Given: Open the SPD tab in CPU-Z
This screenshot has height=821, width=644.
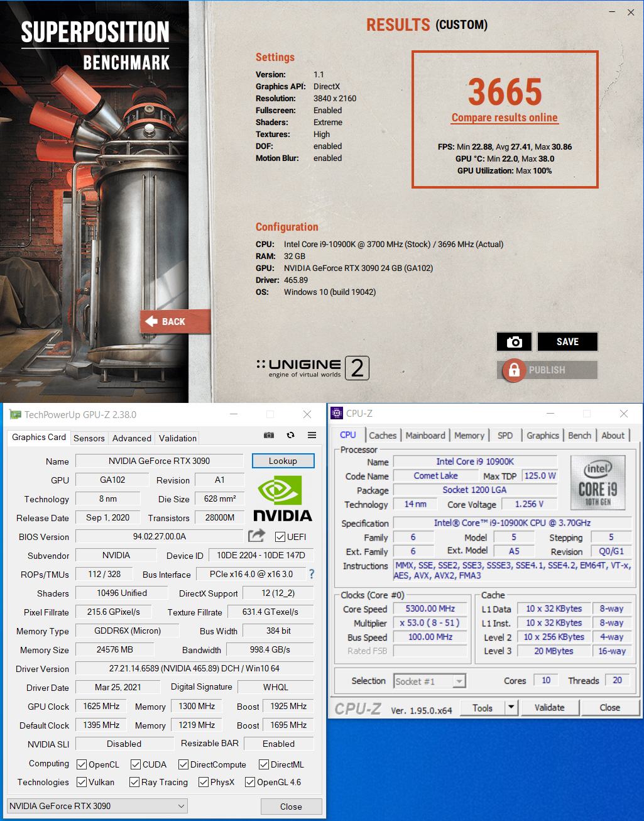Looking at the screenshot, I should (x=505, y=435).
